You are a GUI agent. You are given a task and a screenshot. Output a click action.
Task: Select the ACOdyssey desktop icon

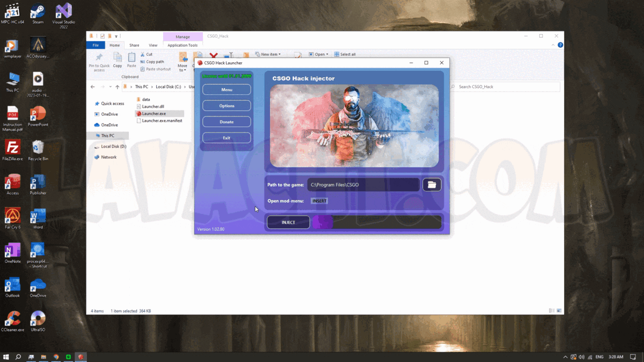tap(38, 49)
